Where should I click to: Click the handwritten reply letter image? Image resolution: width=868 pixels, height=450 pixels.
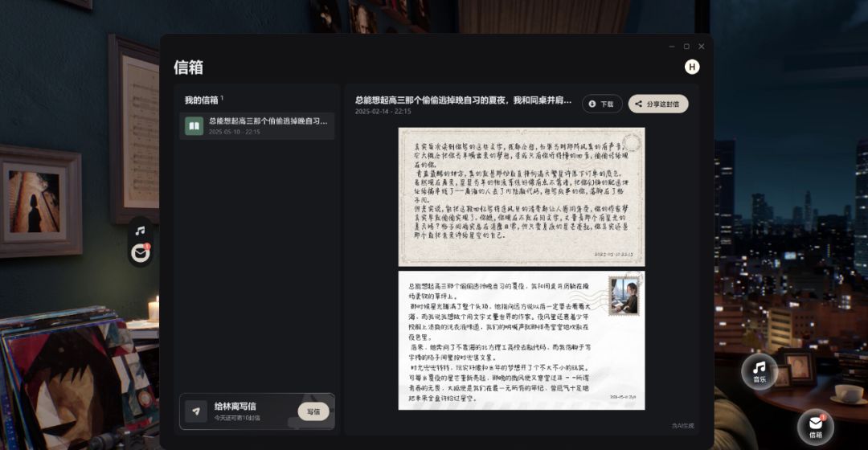(522, 197)
